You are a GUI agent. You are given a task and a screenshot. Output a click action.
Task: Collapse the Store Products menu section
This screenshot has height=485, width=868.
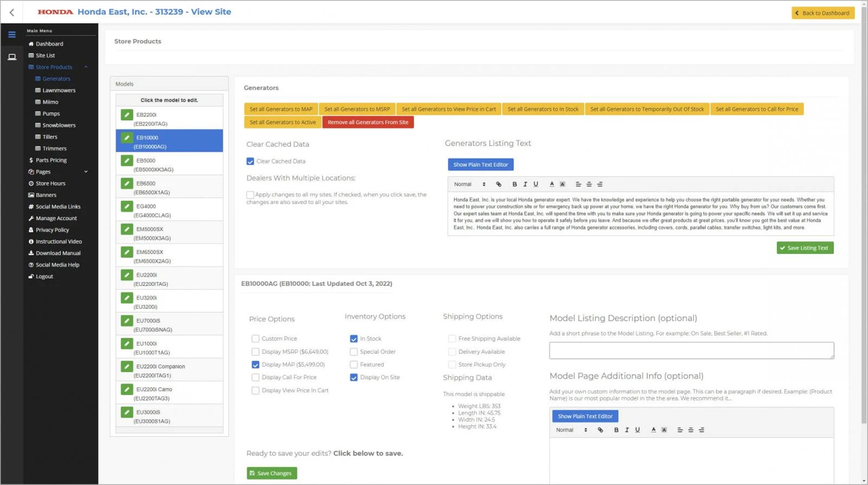click(86, 67)
